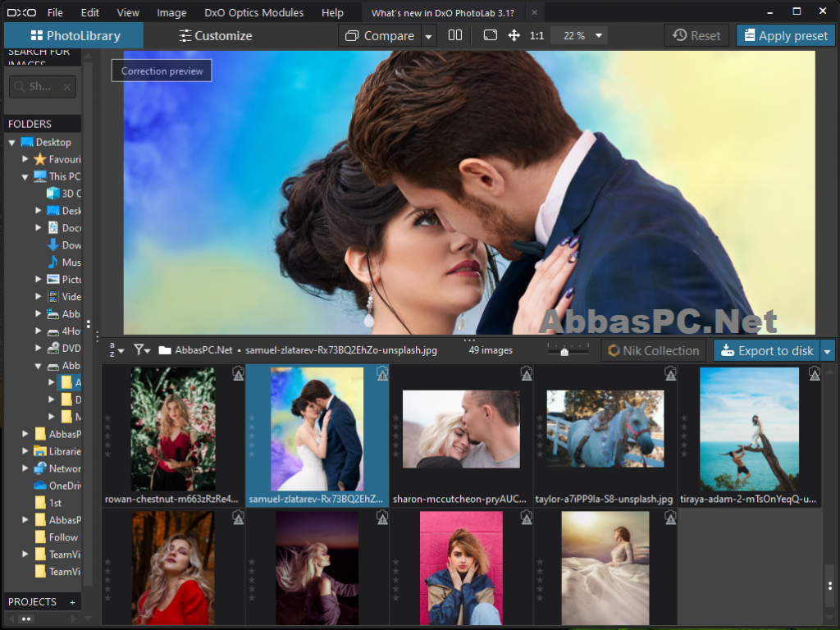This screenshot has width=840, height=630.
Task: Select the 1st folder
Action: point(48,503)
